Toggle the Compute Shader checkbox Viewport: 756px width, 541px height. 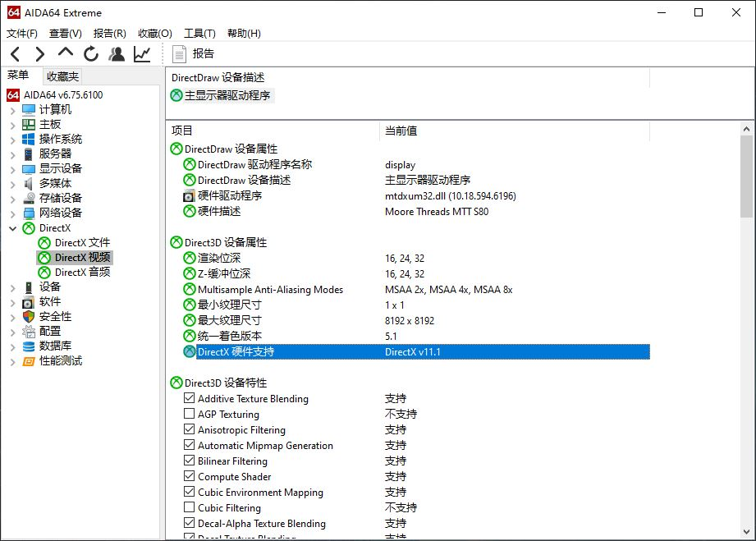coord(189,476)
